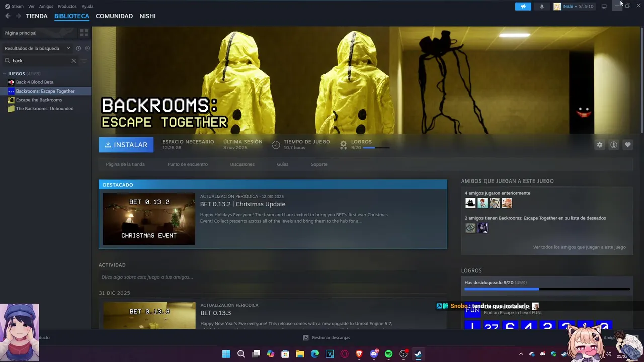Open the BET 0.13.3 news title

(x=215, y=313)
